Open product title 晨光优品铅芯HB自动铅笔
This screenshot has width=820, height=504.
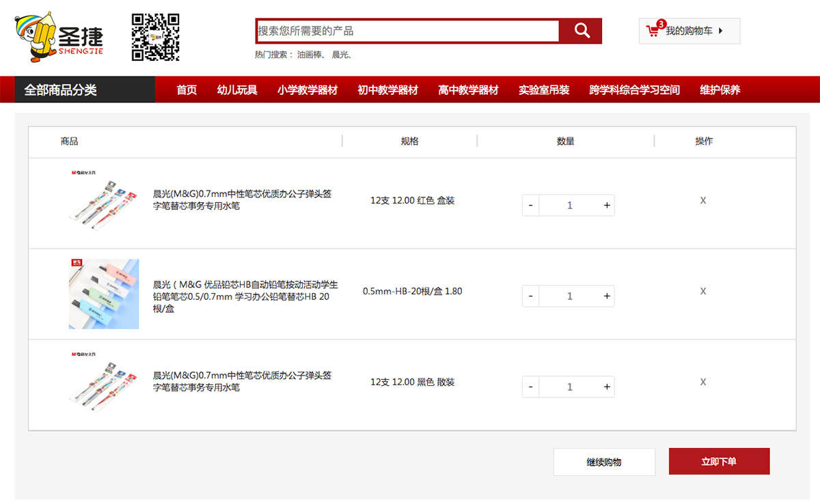[245, 296]
